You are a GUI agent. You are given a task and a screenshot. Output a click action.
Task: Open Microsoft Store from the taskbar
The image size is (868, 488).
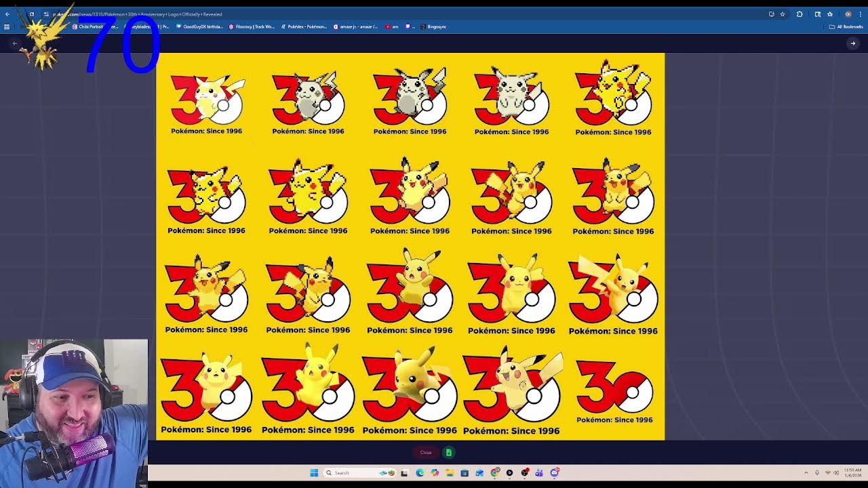click(x=465, y=472)
